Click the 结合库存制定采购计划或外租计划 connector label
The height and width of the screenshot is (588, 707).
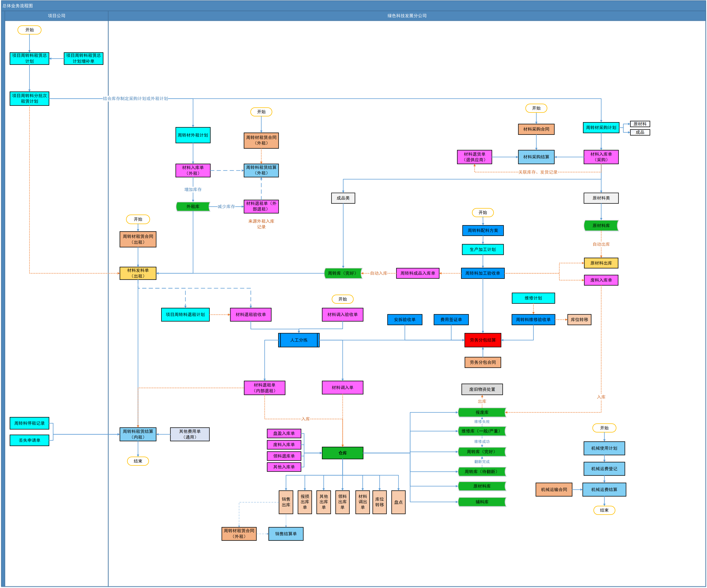[x=135, y=99]
